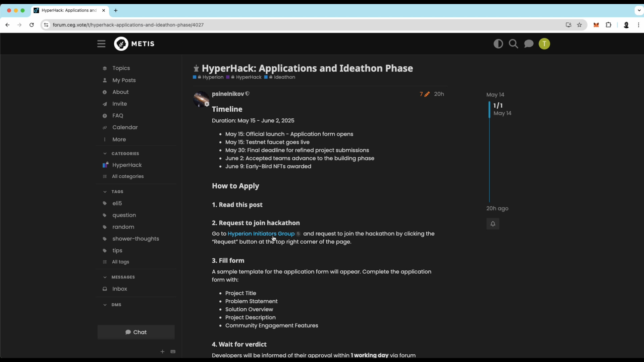Click the plus icon below Chat
Screen dimensions: 644x362
tap(162, 352)
